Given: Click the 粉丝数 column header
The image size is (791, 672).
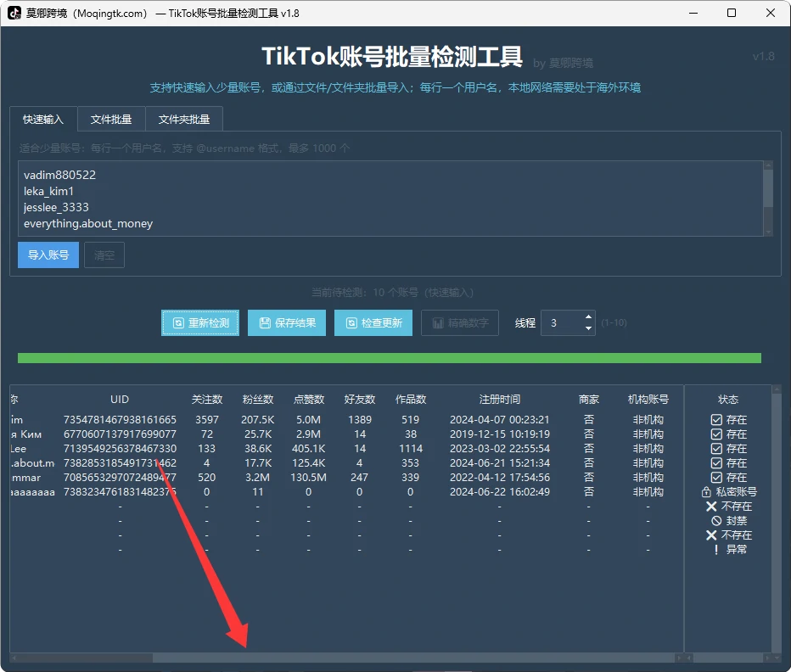Looking at the screenshot, I should pyautogui.click(x=258, y=399).
